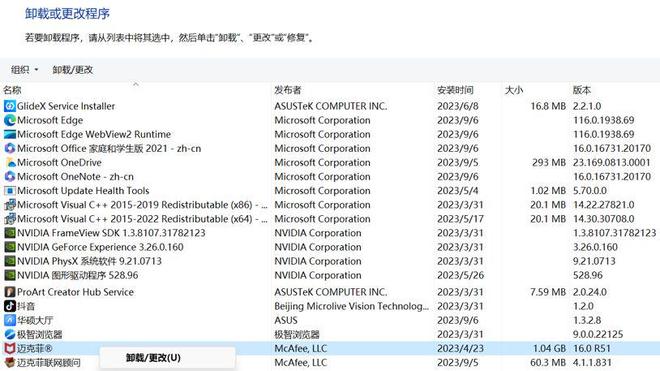Click Beijing Microlive Vision Technolog publisher

(x=351, y=306)
